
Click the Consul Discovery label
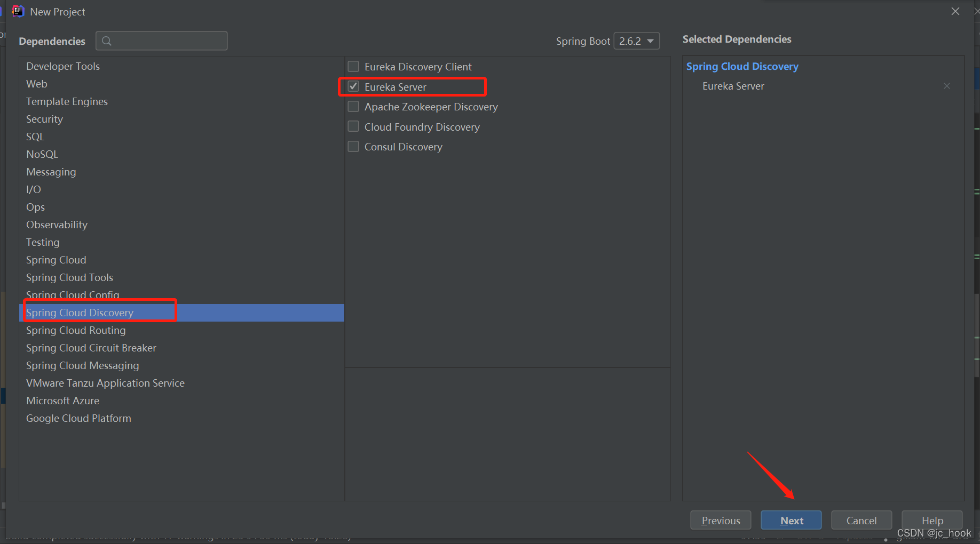403,147
